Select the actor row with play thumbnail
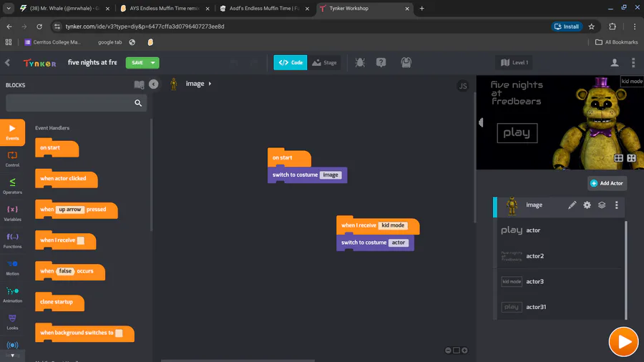The height and width of the screenshot is (362, 644). 560,230
